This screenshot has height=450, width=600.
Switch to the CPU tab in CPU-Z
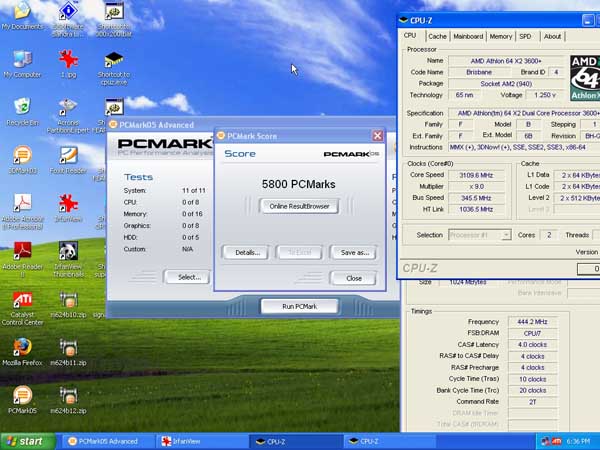[x=410, y=36]
